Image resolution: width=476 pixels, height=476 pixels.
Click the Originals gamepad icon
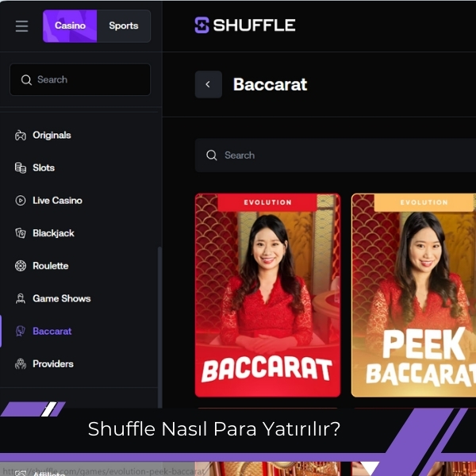pyautogui.click(x=21, y=136)
